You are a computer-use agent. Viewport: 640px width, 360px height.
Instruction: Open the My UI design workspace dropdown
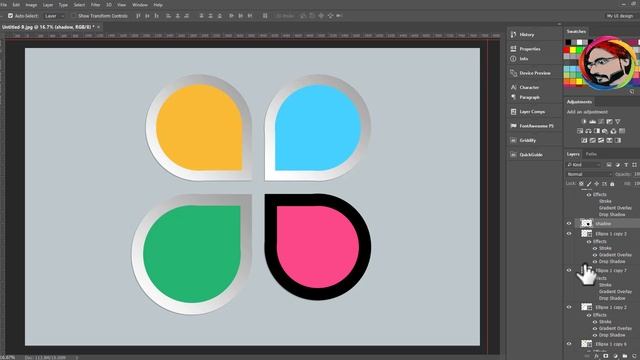click(620, 16)
